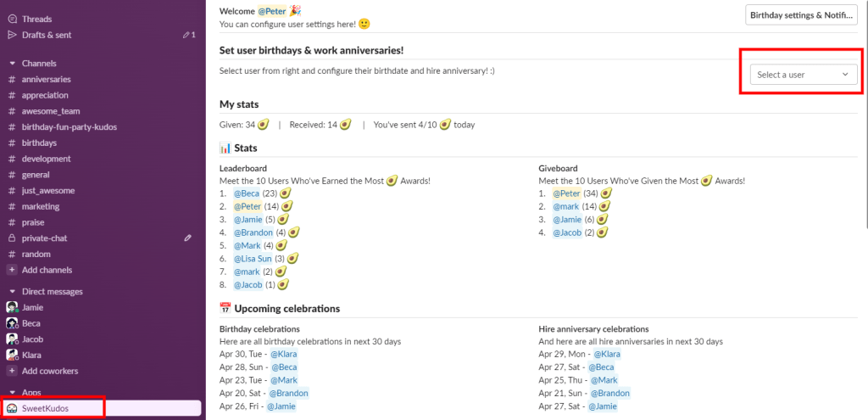This screenshot has height=420, width=868.
Task: Click the Birthday settings & Notifications button
Action: click(x=801, y=15)
